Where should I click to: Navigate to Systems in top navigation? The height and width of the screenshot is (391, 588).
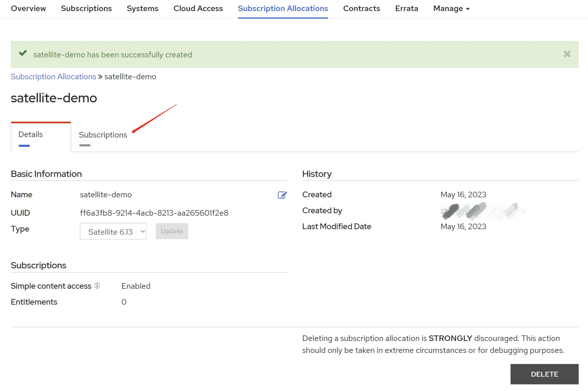[x=143, y=9]
